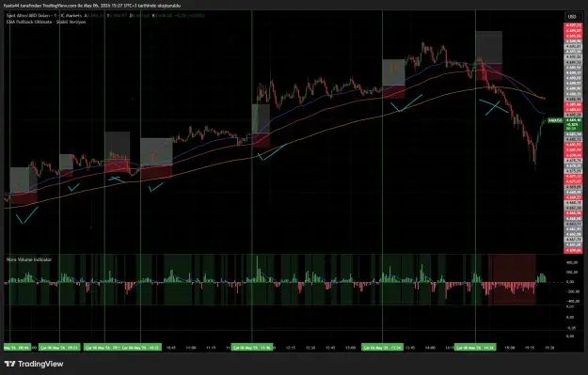Image resolution: width=588 pixels, height=375 pixels.
Task: Click the green 11:46 time marker label
Action: click(252, 348)
